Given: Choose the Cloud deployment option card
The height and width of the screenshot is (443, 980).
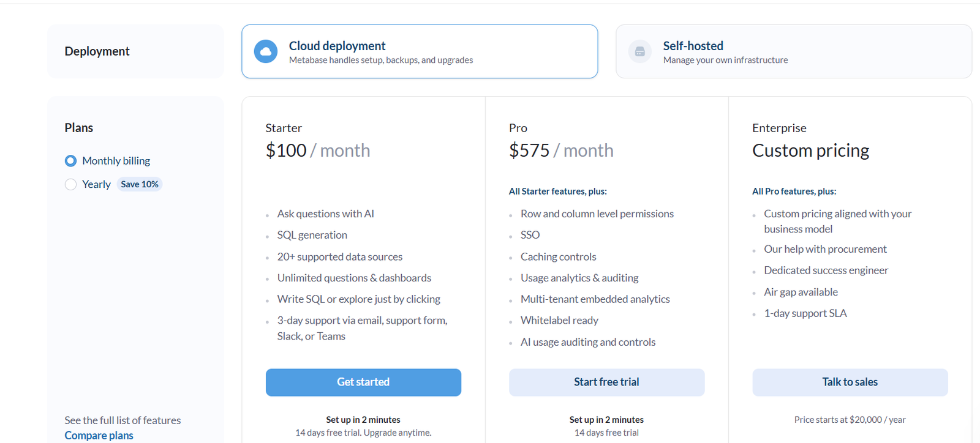Looking at the screenshot, I should (x=420, y=51).
